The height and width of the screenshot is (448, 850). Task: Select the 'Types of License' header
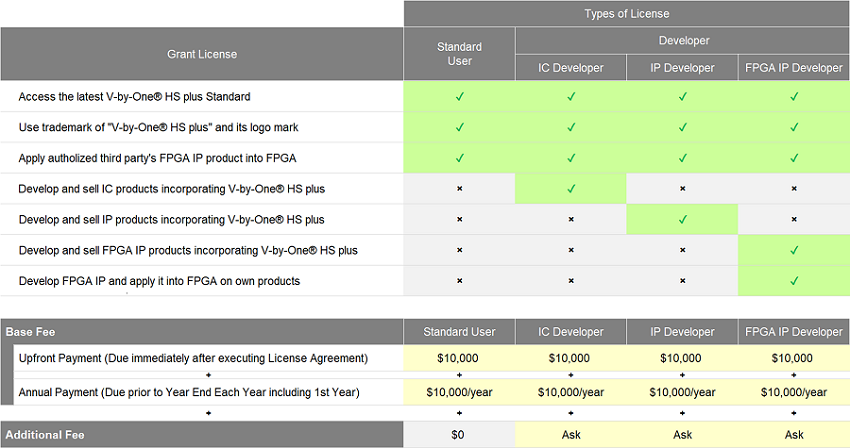pos(627,14)
